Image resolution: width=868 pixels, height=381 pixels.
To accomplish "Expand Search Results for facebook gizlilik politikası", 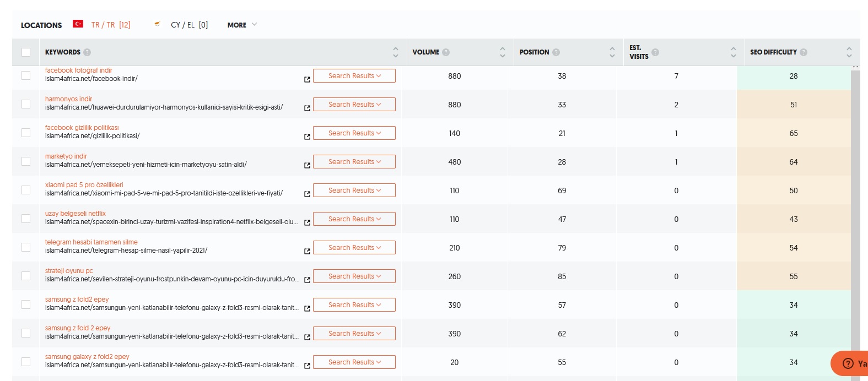I will point(354,133).
